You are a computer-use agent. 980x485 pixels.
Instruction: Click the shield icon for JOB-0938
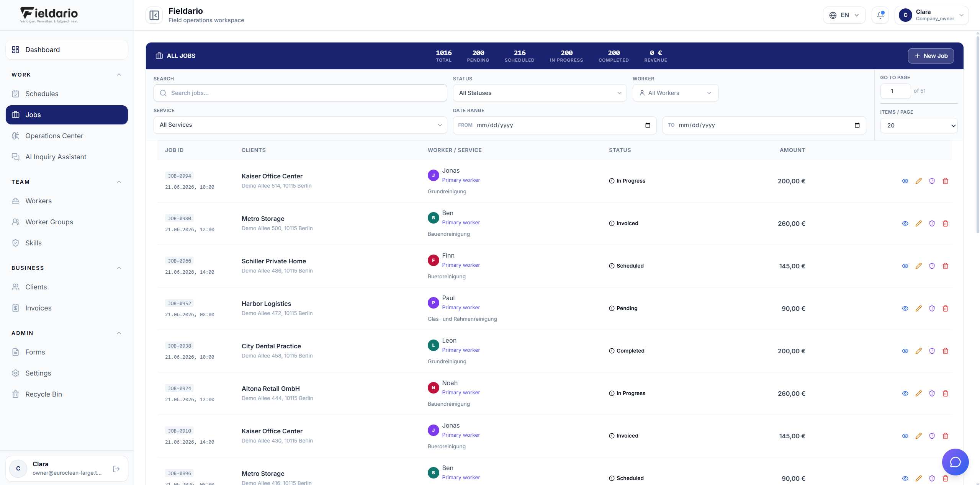click(x=932, y=351)
